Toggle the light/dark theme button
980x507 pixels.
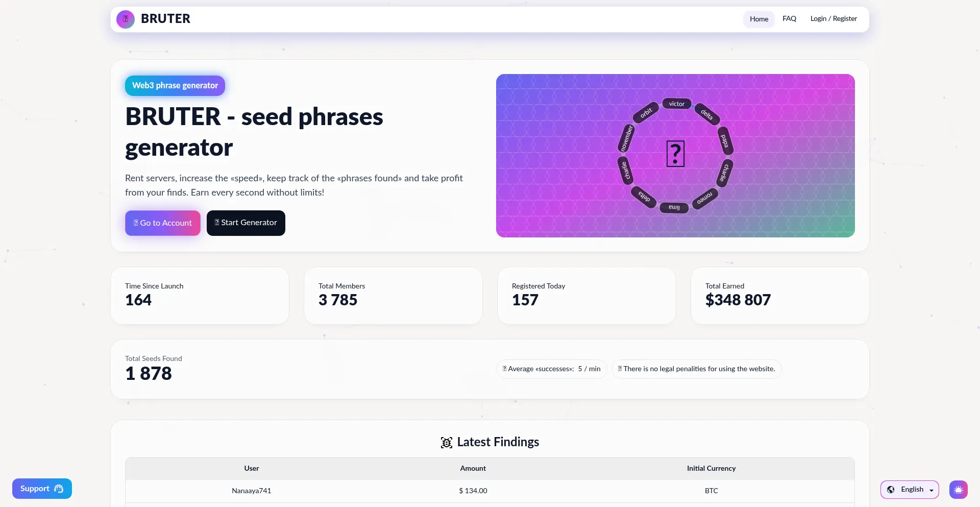958,490
